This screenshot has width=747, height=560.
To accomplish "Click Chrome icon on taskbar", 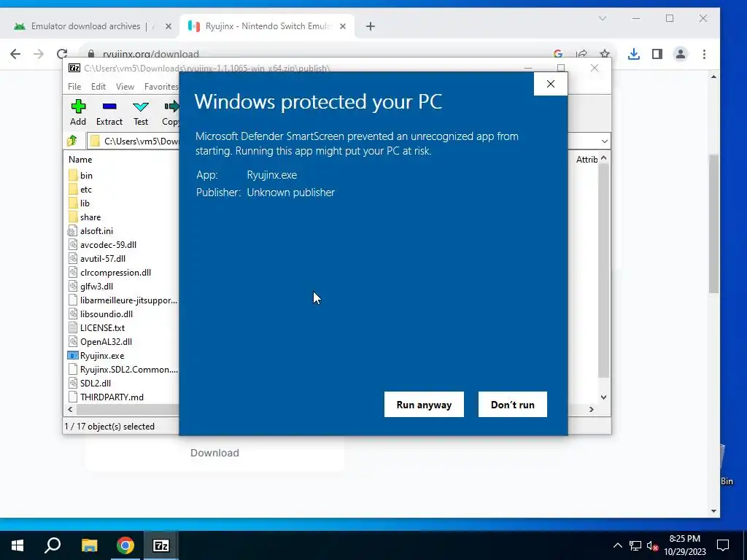I will [125, 545].
